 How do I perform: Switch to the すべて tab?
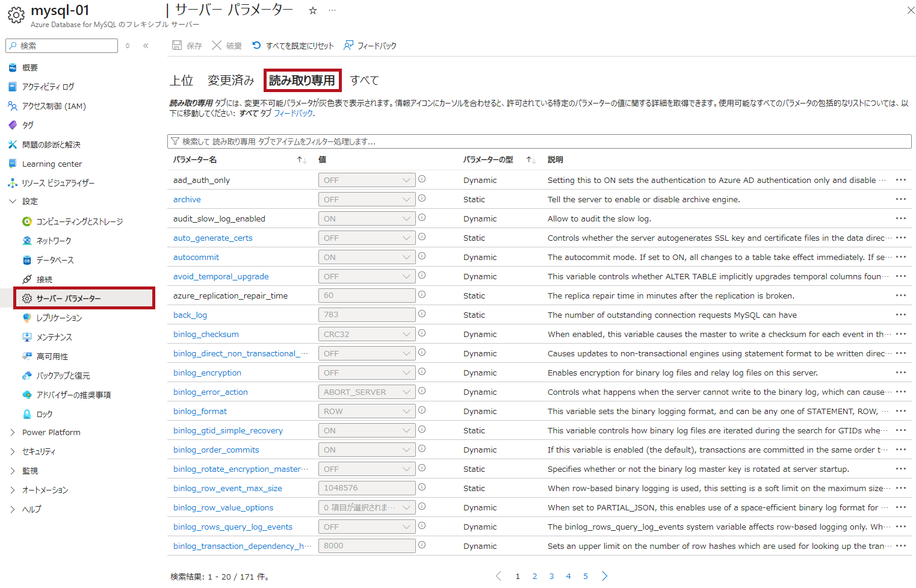pos(364,81)
